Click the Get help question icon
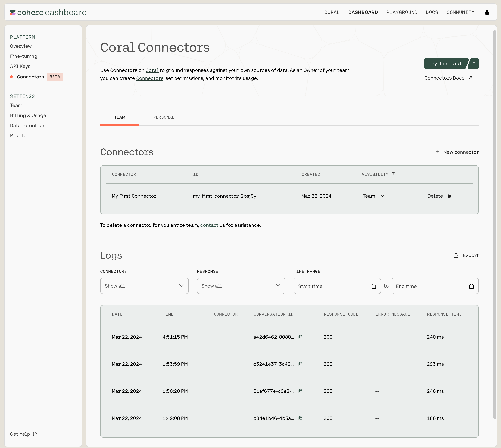Viewport: 501px width, 448px height. pos(36,434)
